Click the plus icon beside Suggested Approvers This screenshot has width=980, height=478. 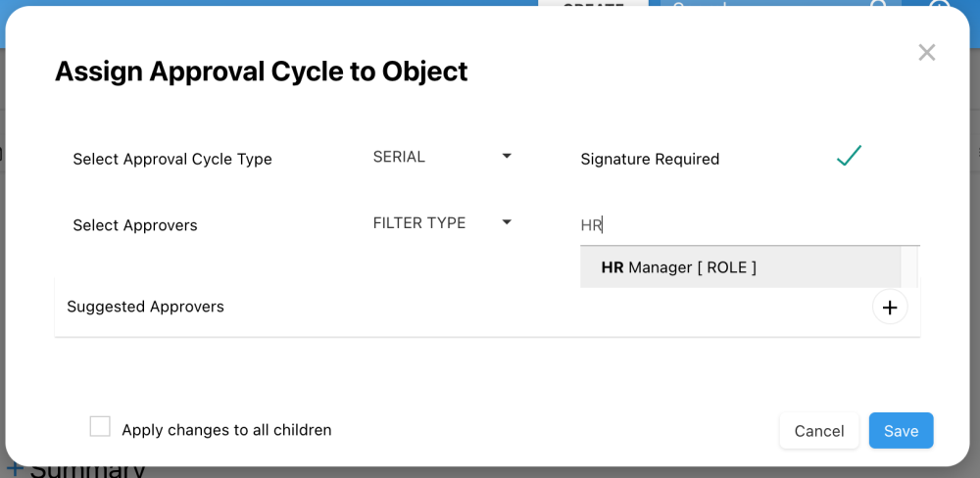[x=889, y=308]
